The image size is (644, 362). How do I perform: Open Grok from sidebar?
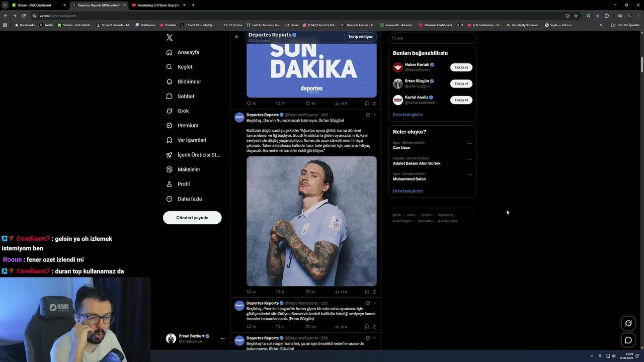[178, 111]
